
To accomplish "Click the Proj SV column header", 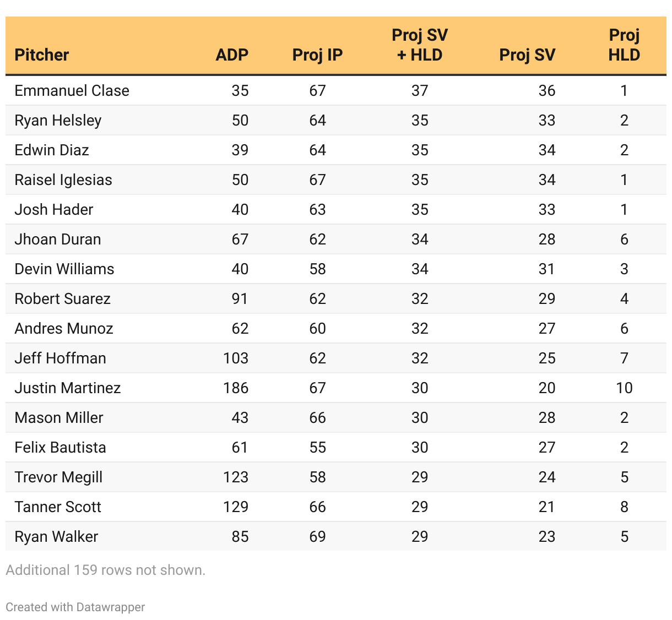I will tap(527, 55).
